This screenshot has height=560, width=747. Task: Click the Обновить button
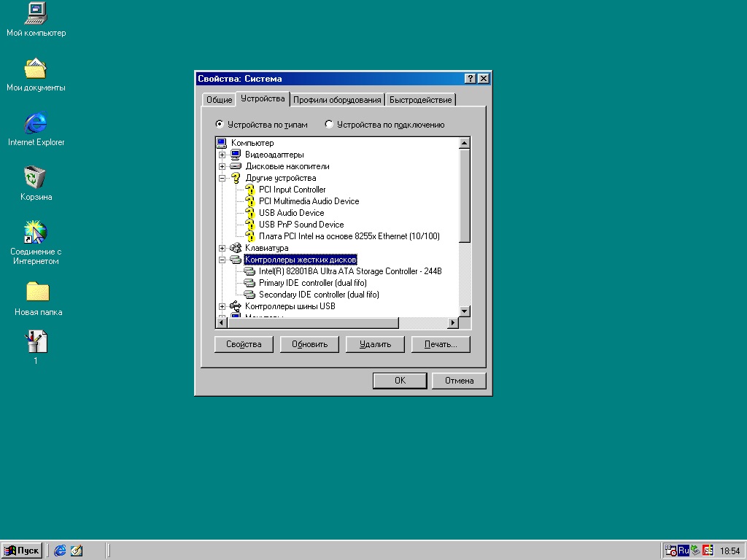pyautogui.click(x=309, y=344)
